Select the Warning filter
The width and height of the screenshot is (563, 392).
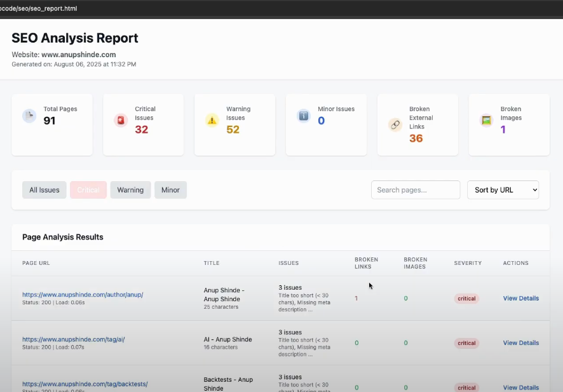point(130,189)
